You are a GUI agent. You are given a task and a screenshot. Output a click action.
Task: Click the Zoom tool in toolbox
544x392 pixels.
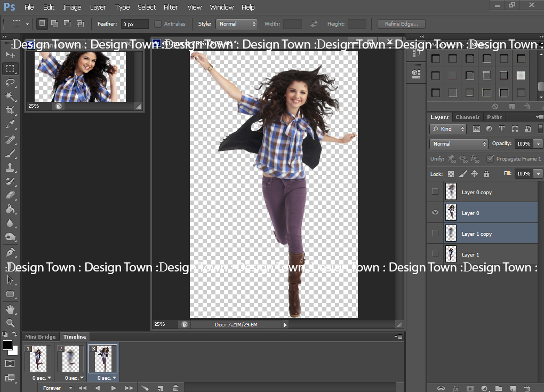(10, 323)
